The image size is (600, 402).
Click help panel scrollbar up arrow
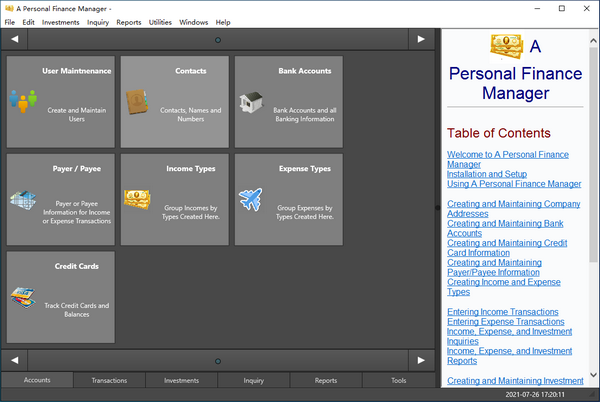(x=593, y=40)
